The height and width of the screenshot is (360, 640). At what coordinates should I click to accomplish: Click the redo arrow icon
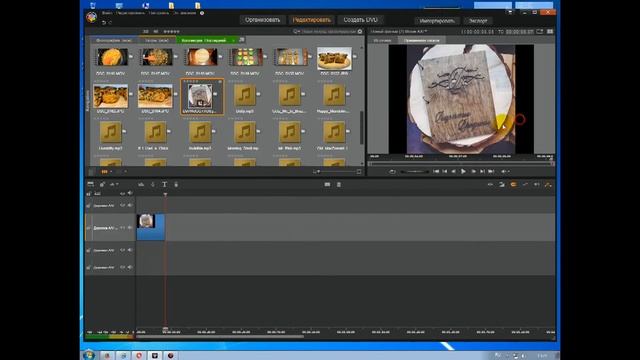click(110, 22)
